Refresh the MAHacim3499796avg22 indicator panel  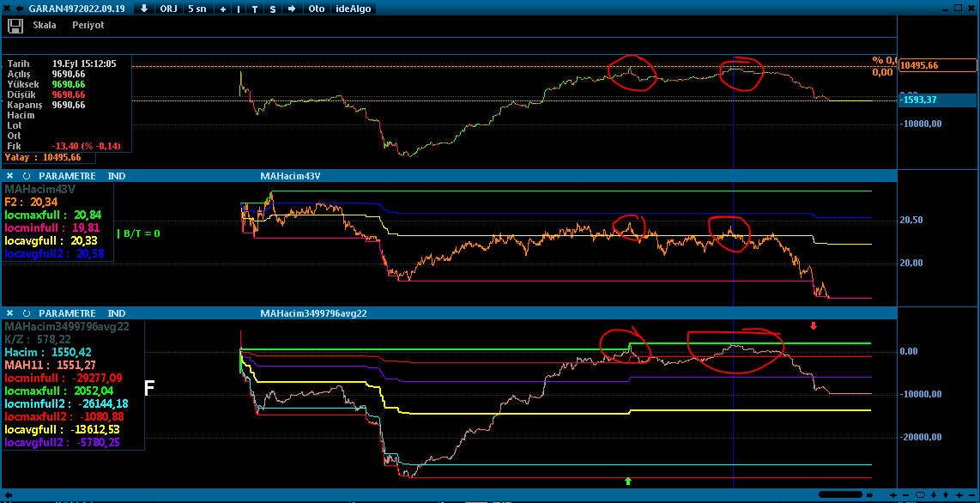pos(27,313)
